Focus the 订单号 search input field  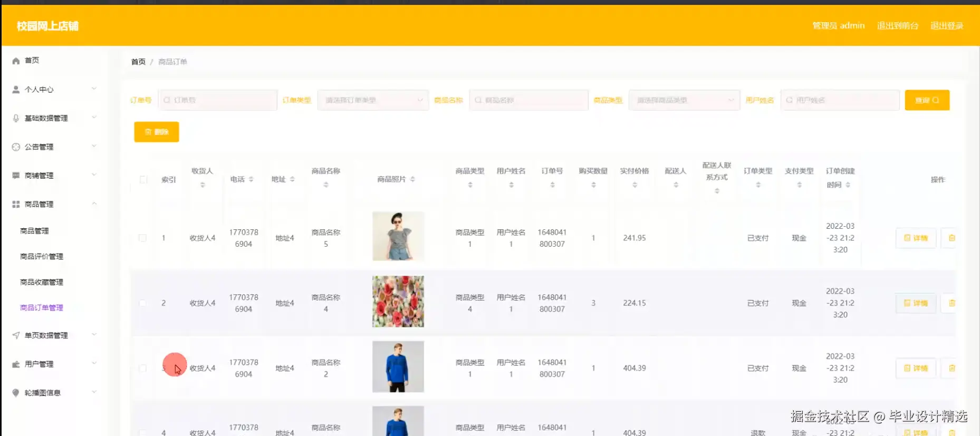pos(218,100)
